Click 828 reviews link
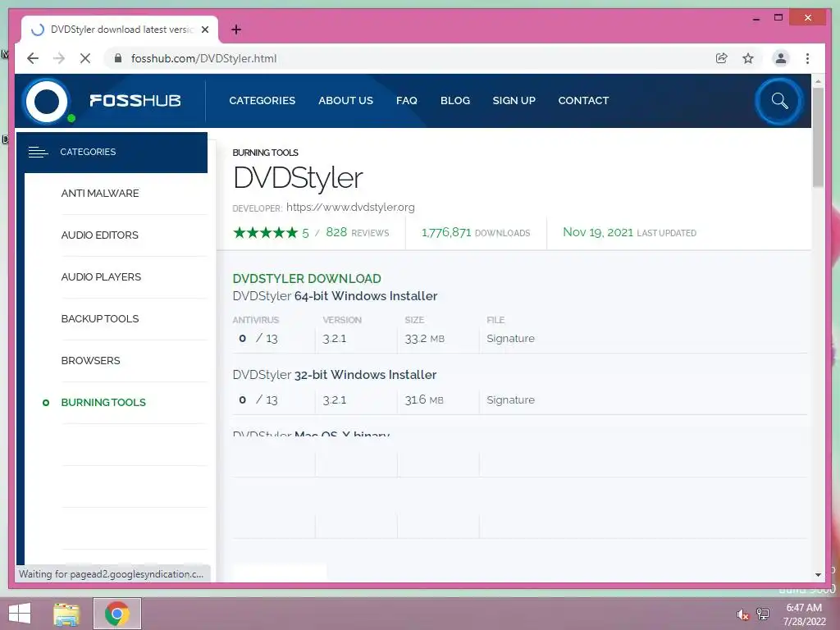The height and width of the screenshot is (630, 840). point(358,232)
